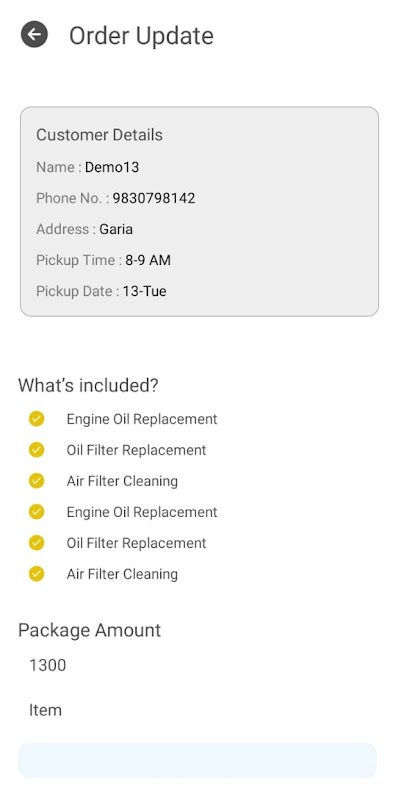Screen dimensions: 399x800
Task: Tap second Oil Filter Replacement label
Action: tap(136, 543)
